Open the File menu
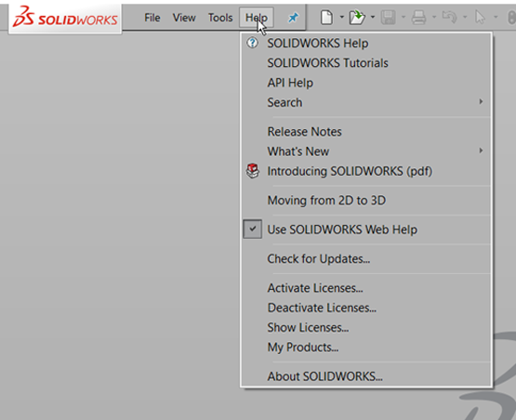 (152, 18)
